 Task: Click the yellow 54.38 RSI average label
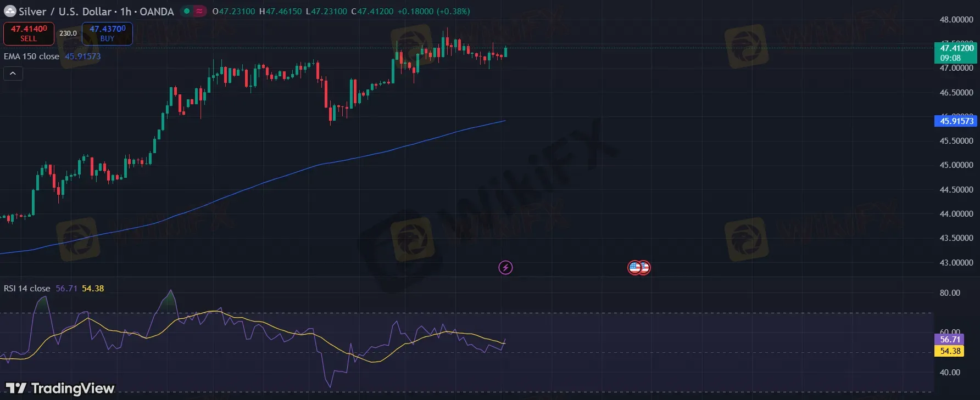click(x=949, y=351)
